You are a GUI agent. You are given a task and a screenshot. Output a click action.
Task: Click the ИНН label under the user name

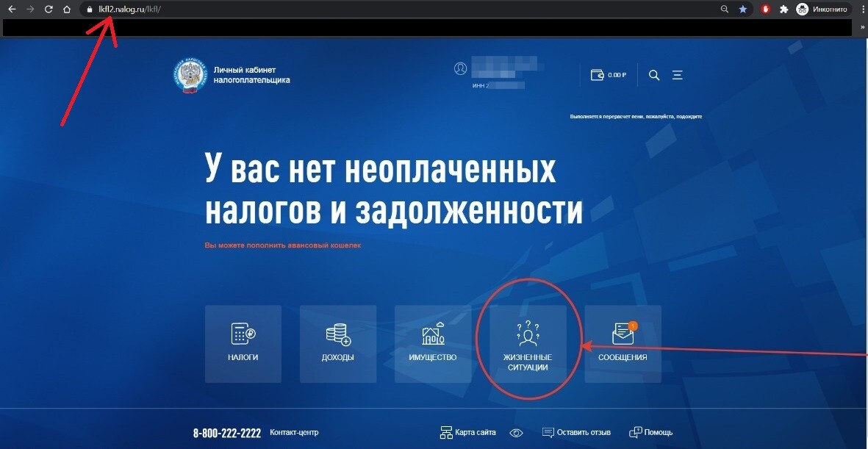[480, 86]
